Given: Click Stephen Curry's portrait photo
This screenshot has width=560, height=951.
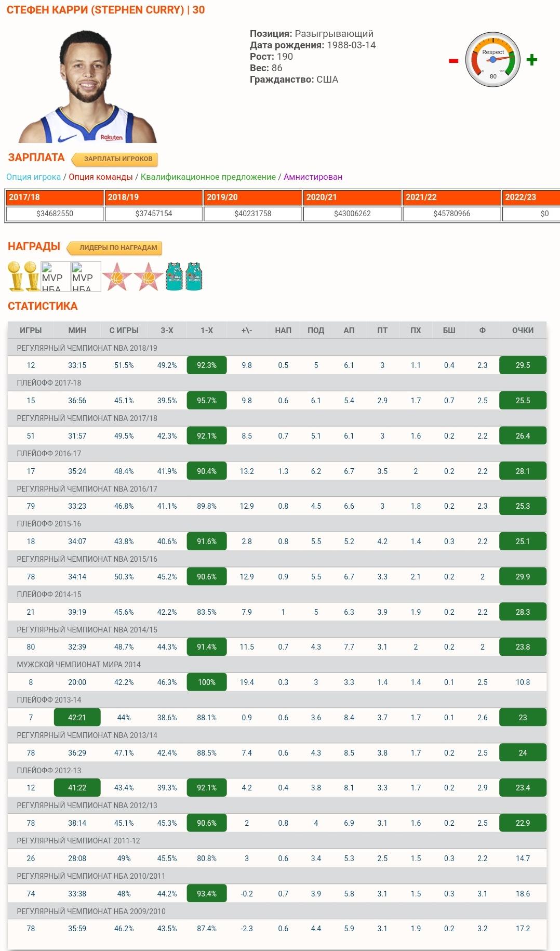Looking at the screenshot, I should (87, 86).
